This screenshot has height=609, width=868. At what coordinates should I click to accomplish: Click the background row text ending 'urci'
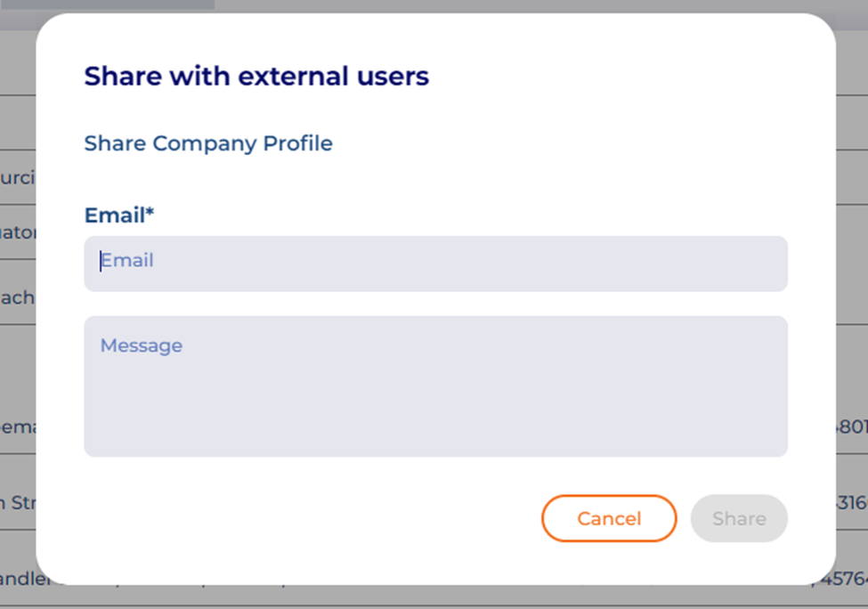[x=18, y=177]
